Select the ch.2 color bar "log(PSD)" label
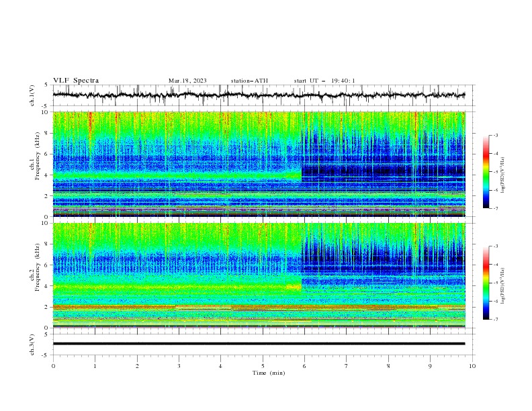 (503, 286)
